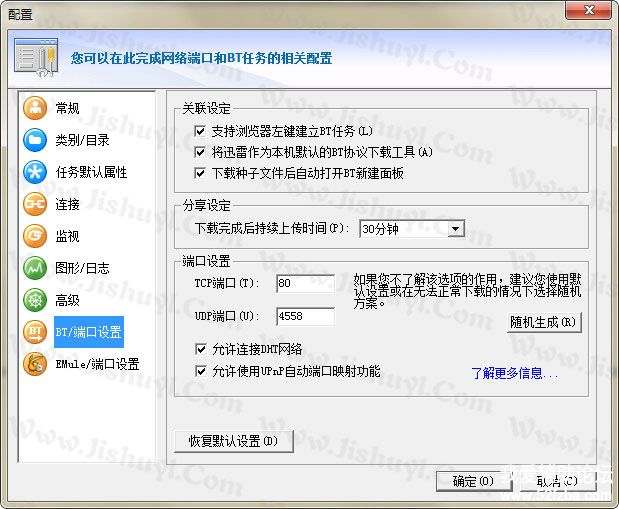
Task: Uncheck 将迅雷作为本机默认的BT协议下载工具
Action: pyautogui.click(x=200, y=152)
